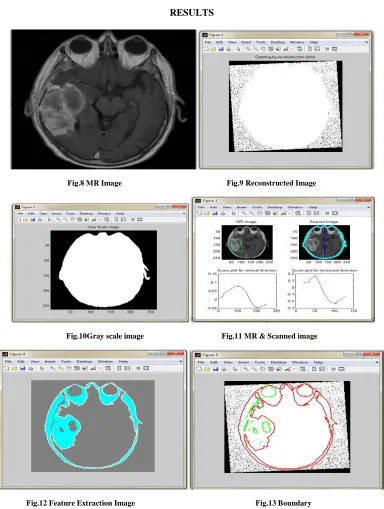Open Brush tool dropdown arrow in Figure 2
384x509 pixels.
click(x=99, y=219)
